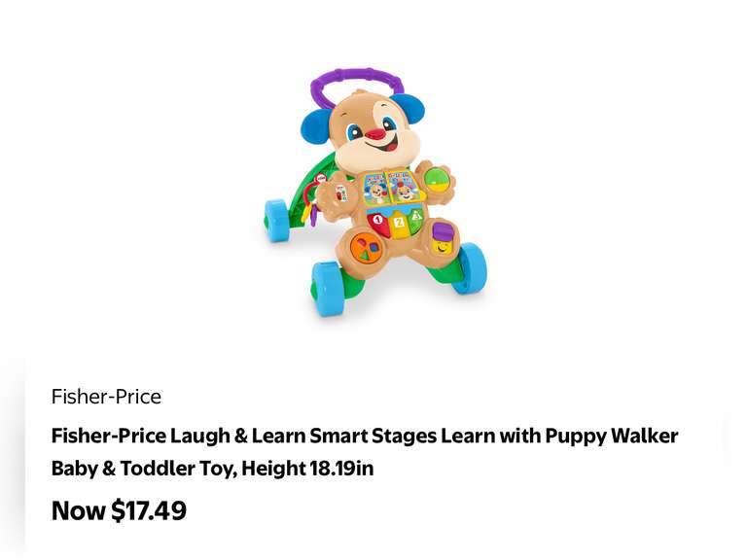The width and height of the screenshot is (747, 560).
Task: Click the "Height 18.19in" text in title
Action: point(307,468)
